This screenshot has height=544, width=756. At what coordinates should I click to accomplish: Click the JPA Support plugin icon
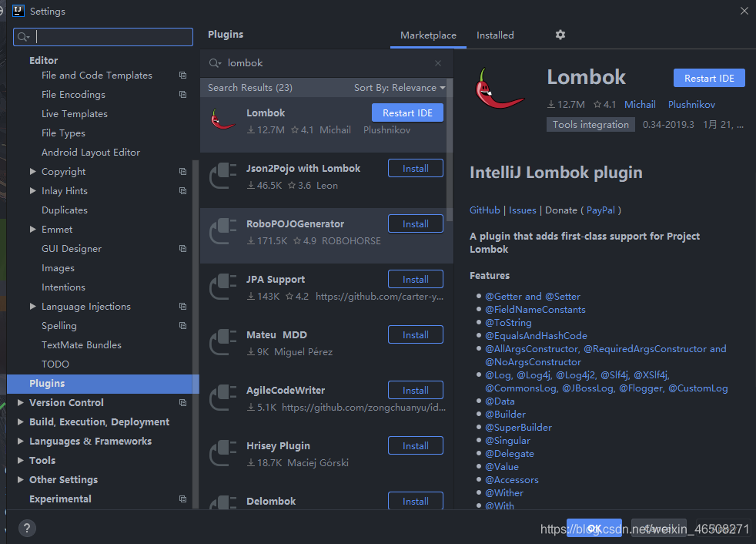point(223,286)
